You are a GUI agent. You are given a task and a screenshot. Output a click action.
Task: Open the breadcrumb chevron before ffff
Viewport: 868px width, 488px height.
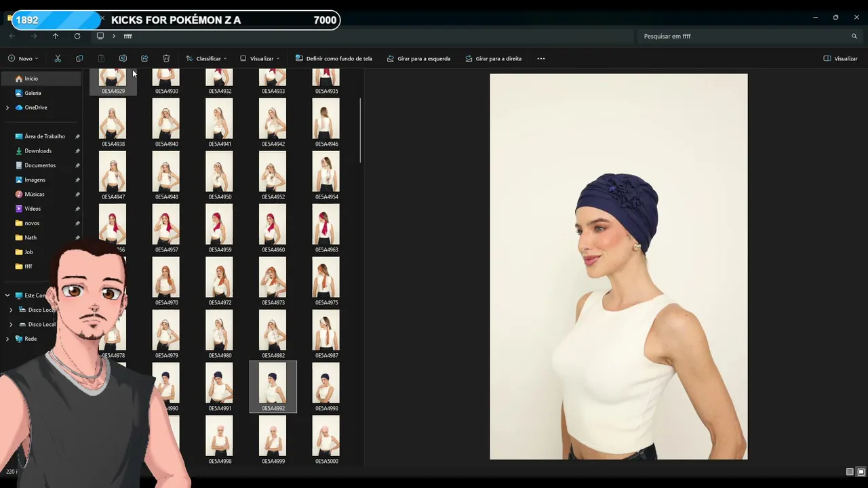[114, 36]
